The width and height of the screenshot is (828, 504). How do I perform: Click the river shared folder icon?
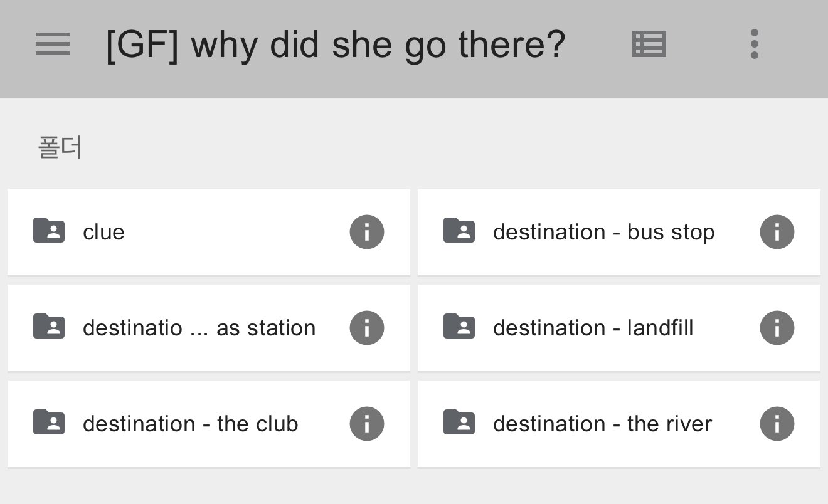click(459, 423)
